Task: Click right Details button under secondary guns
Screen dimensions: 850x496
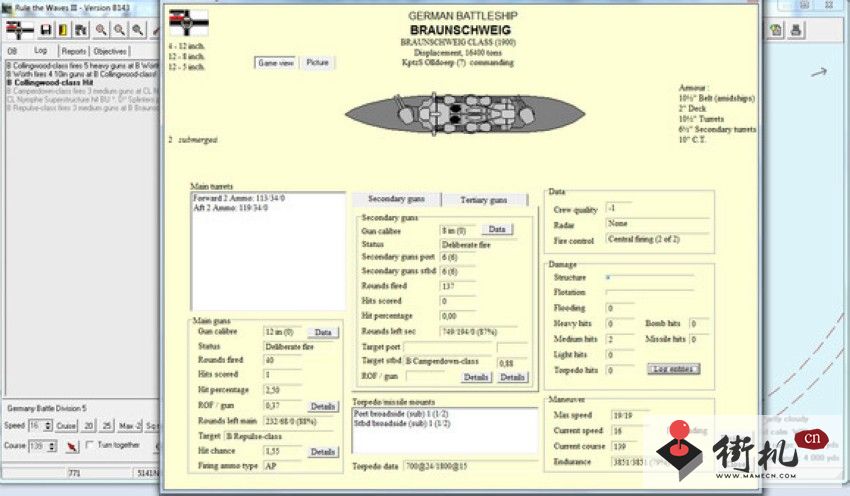Action: 512,377
